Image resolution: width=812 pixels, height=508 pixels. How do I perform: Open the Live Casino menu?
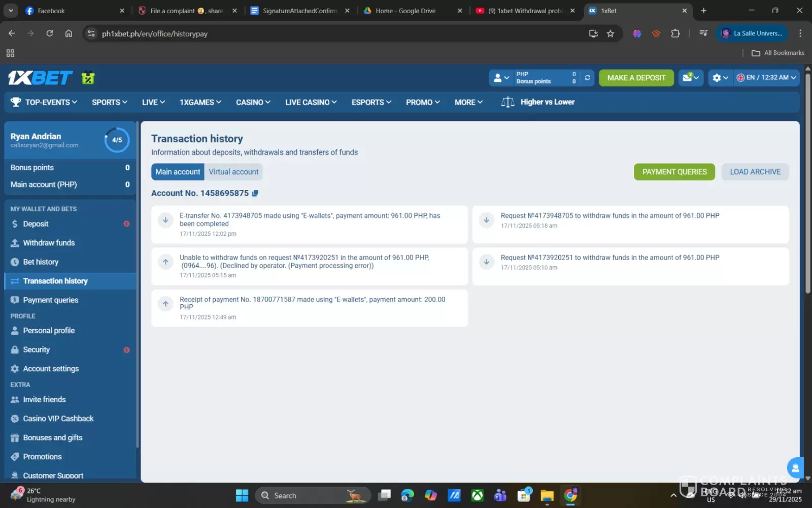(311, 102)
